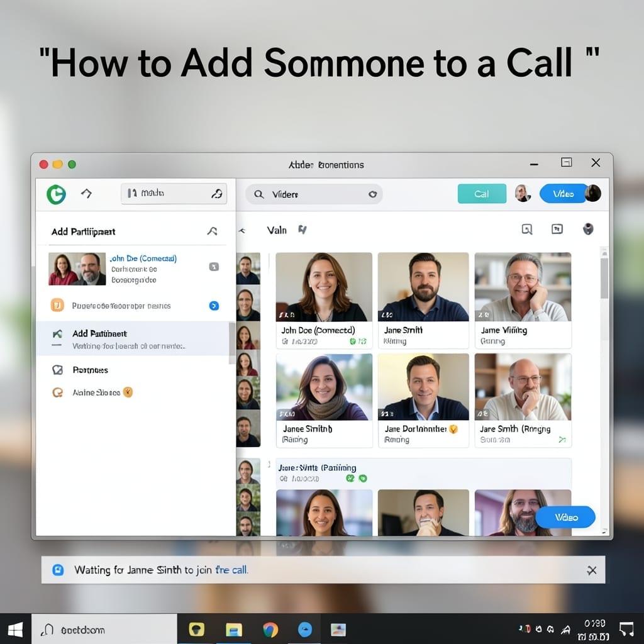Click the arrow icon next to green logo
The image size is (644, 644).
point(86,193)
